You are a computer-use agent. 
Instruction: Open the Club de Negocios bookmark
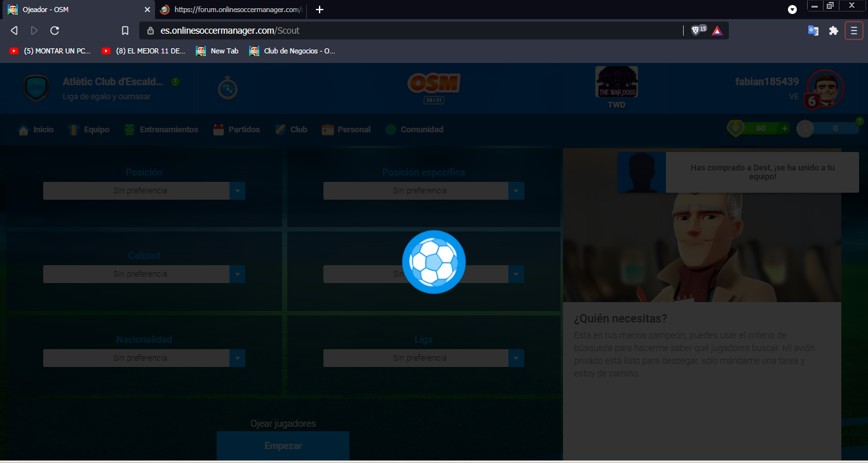click(x=292, y=51)
